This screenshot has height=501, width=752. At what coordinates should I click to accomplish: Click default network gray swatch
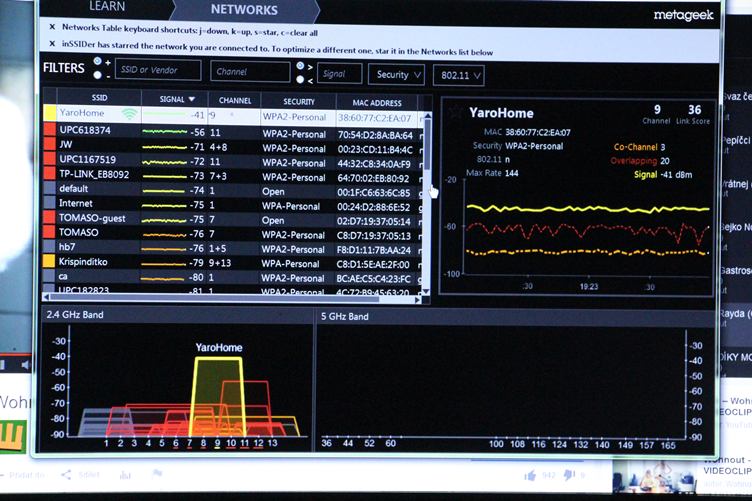pyautogui.click(x=49, y=188)
